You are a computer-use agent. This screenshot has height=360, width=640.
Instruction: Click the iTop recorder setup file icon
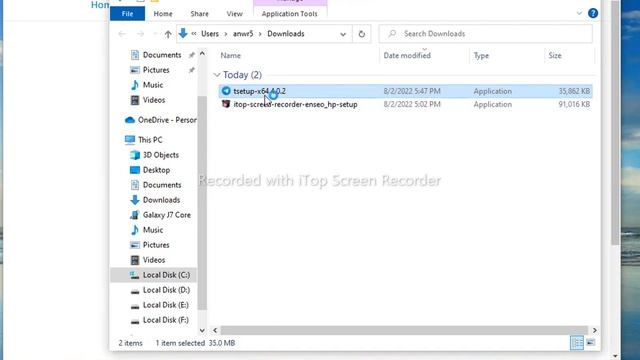tap(226, 104)
